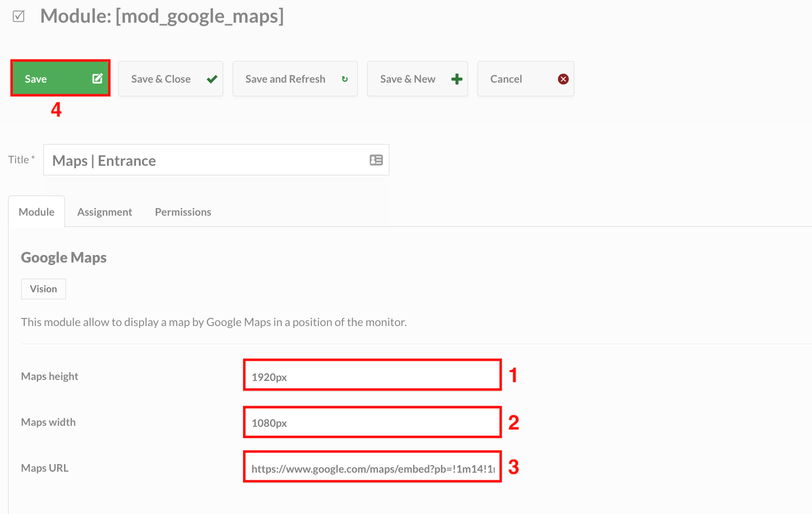Switch to the Assignment tab

[x=104, y=212]
